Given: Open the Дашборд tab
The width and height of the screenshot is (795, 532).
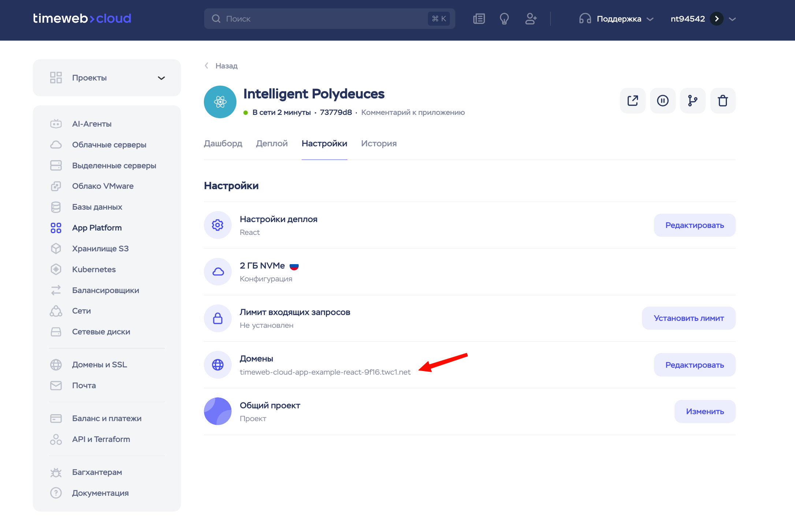Looking at the screenshot, I should 223,143.
